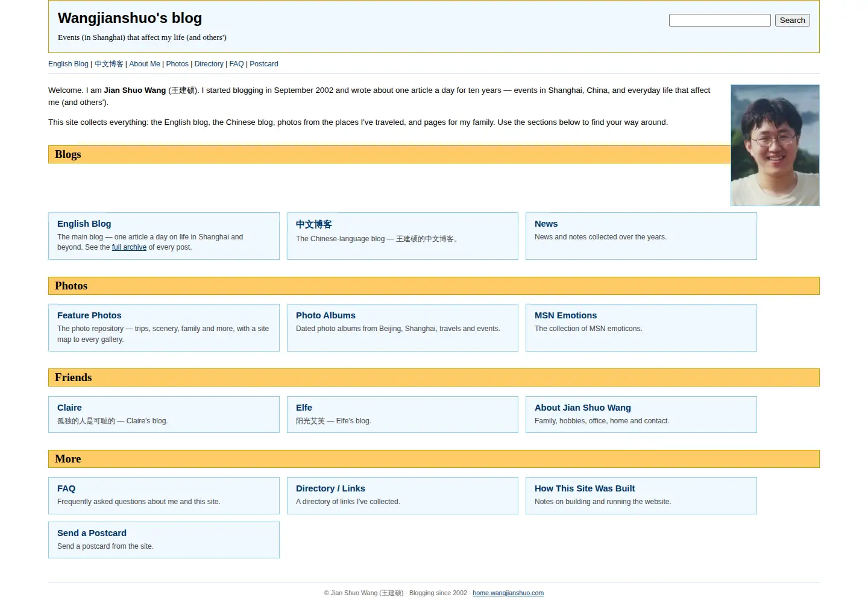Click the search text field
The width and height of the screenshot is (868, 603).
click(720, 21)
